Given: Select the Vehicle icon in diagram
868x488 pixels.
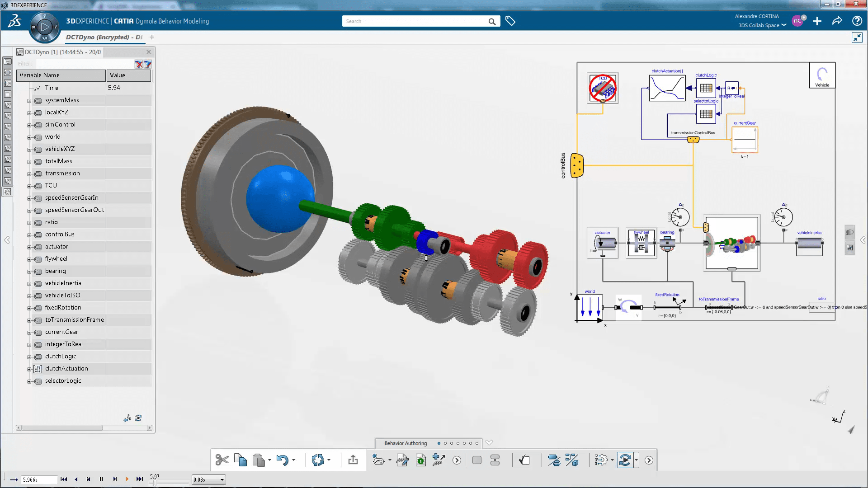Looking at the screenshot, I should click(822, 75).
